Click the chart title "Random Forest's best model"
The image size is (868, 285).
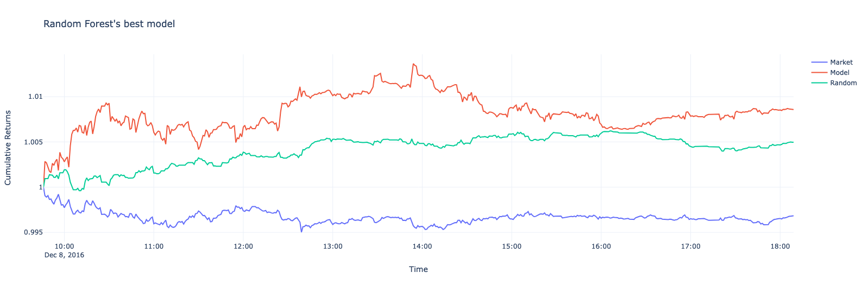pyautogui.click(x=109, y=24)
